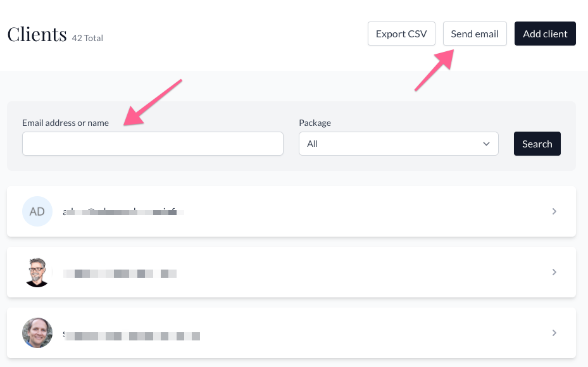This screenshot has height=367, width=588.
Task: Click the Package dropdown arrow icon
Action: 486,144
